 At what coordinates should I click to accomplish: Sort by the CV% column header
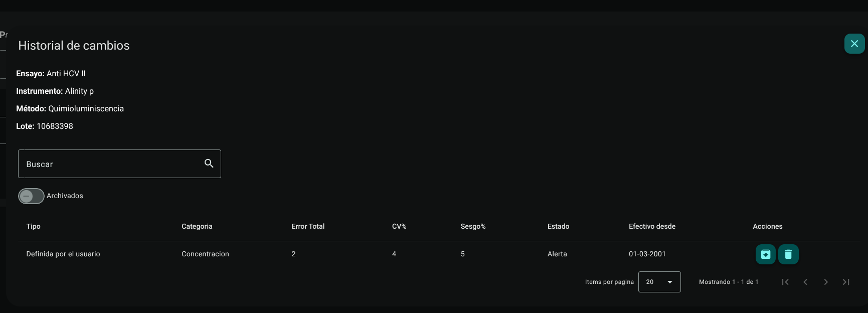click(x=399, y=226)
